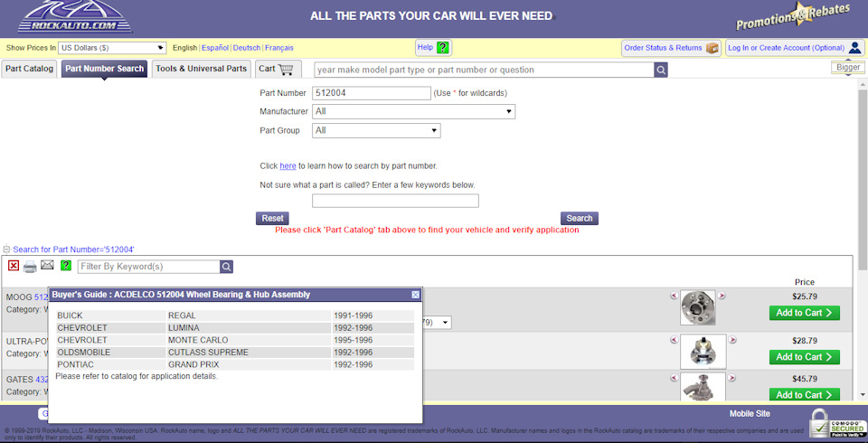Click the top search magnifier button
The image size is (868, 443).
[661, 70]
